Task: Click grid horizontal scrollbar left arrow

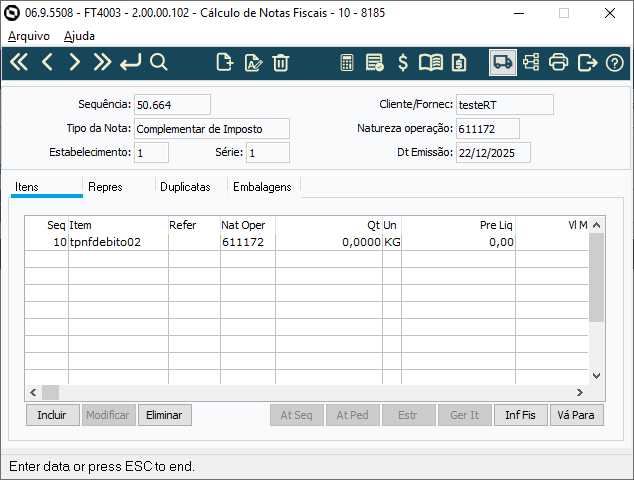Action: click(34, 392)
